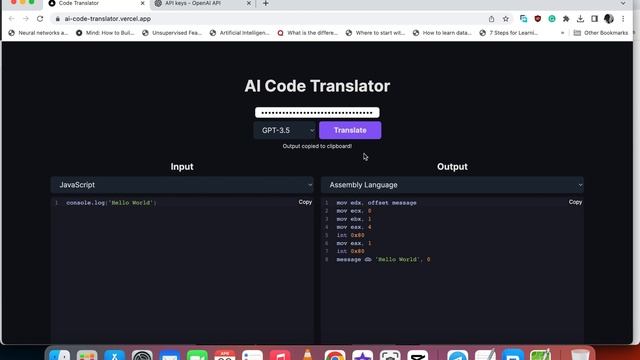Open the 'Where to start wit...' bookmark

[375, 33]
